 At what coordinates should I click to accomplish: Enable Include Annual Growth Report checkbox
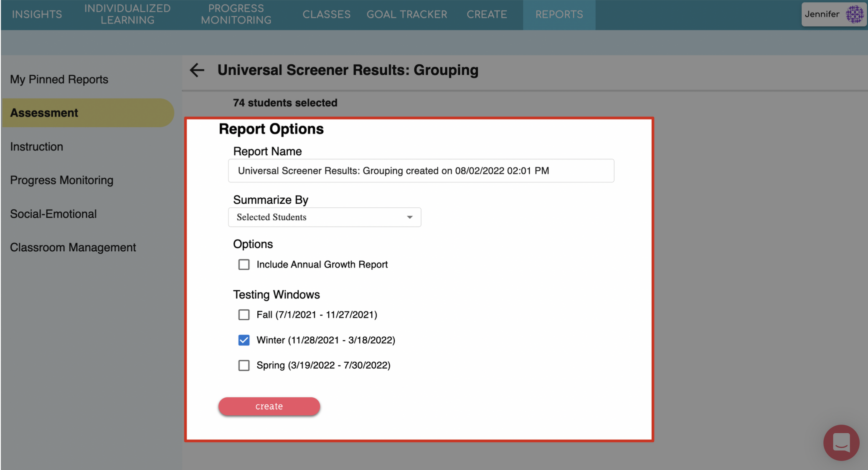pyautogui.click(x=244, y=265)
